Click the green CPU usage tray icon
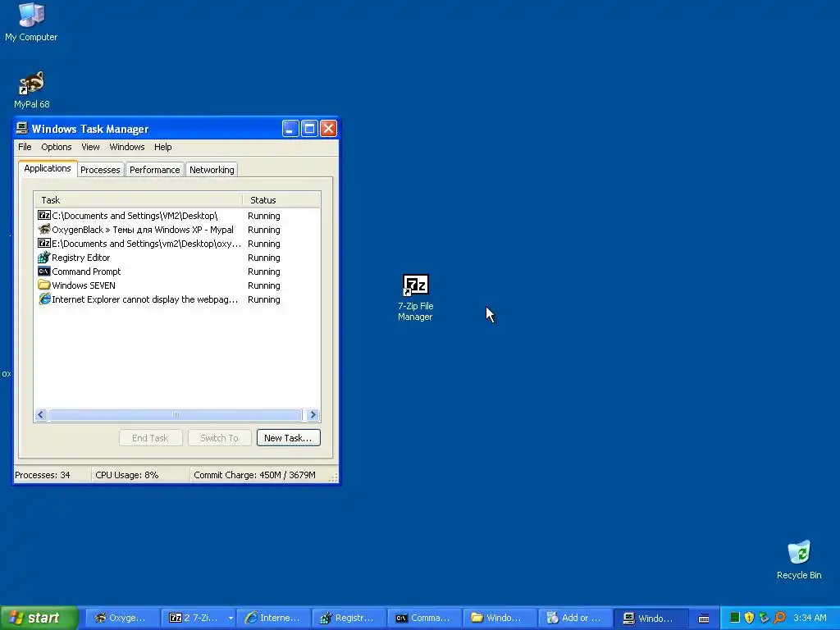The height and width of the screenshot is (630, 840). (735, 618)
